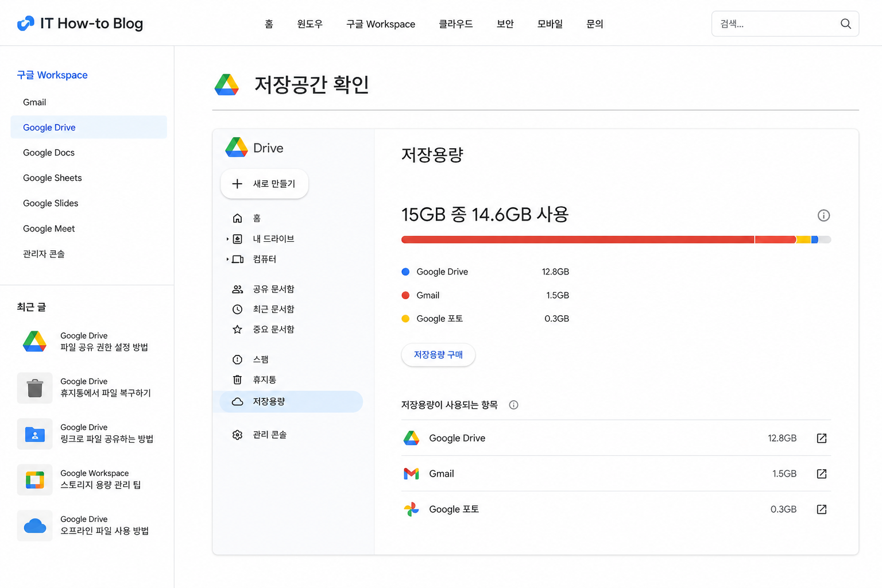Open 링크로 파일 공유하는 방법 post thumbnail
Screen dimensions: 882x588
pyautogui.click(x=35, y=434)
